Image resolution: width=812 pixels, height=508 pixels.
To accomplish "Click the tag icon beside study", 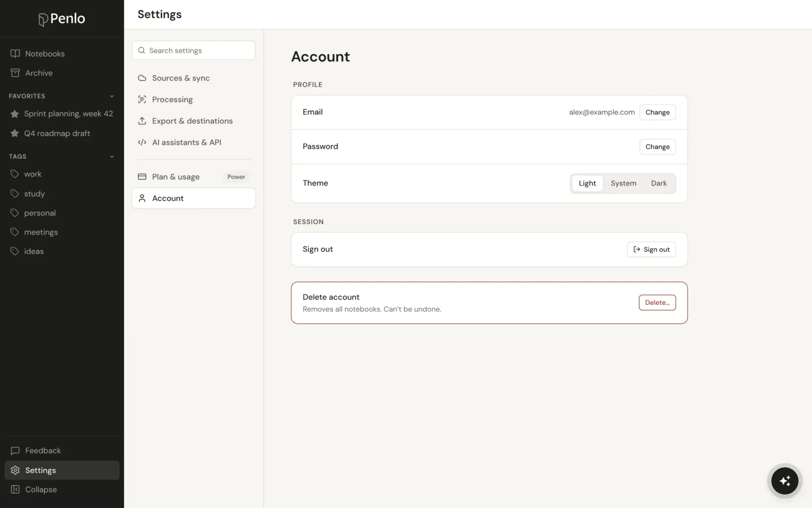I will coord(15,193).
